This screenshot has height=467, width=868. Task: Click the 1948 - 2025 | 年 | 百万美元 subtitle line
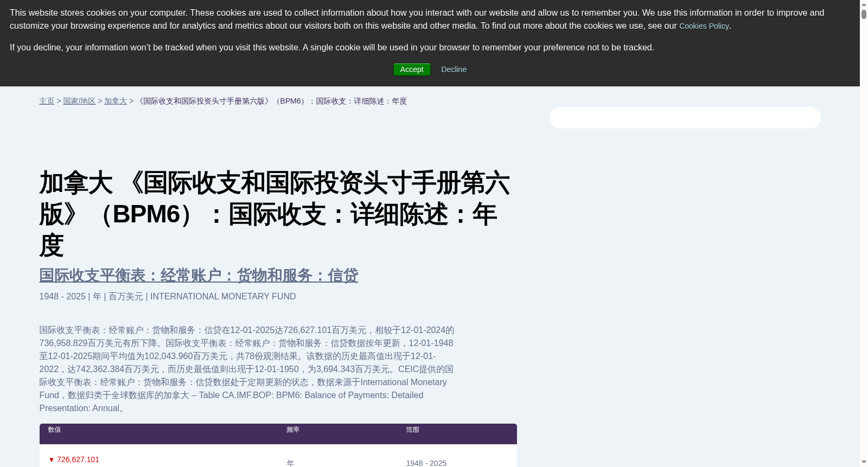click(x=168, y=296)
